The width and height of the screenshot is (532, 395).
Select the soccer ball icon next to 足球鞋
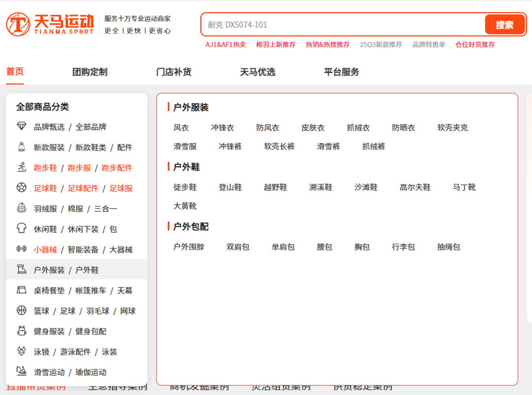21,188
